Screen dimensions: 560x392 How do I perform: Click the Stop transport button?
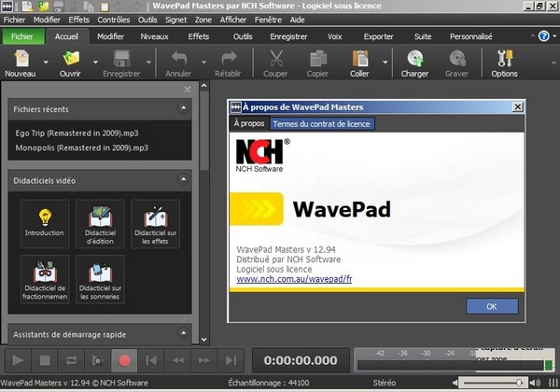45,360
